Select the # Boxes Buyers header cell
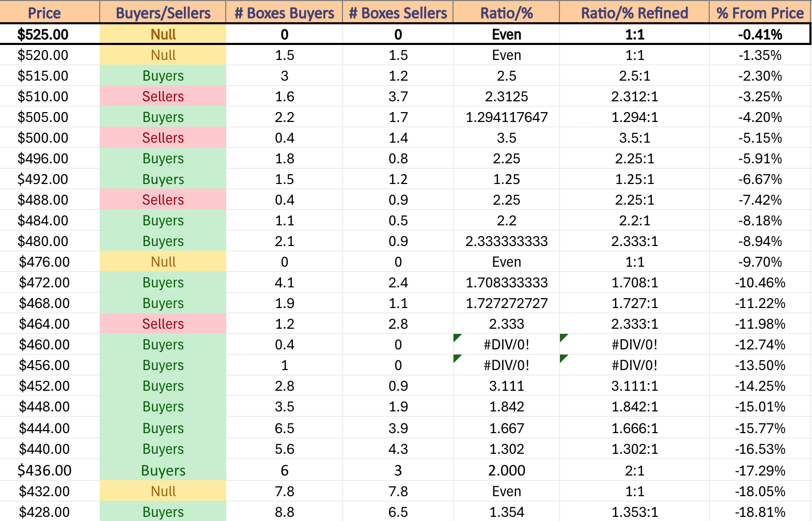This screenshot has height=521, width=812. pos(284,12)
